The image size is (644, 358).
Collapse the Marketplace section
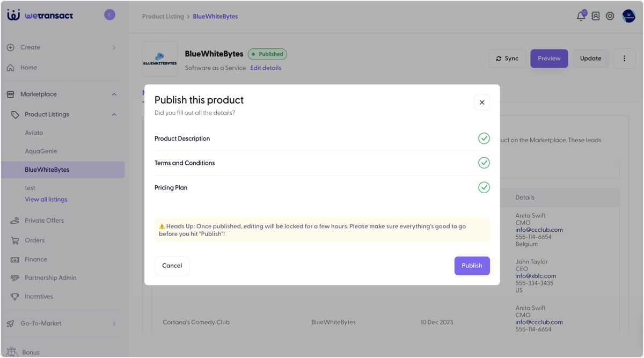click(x=114, y=94)
